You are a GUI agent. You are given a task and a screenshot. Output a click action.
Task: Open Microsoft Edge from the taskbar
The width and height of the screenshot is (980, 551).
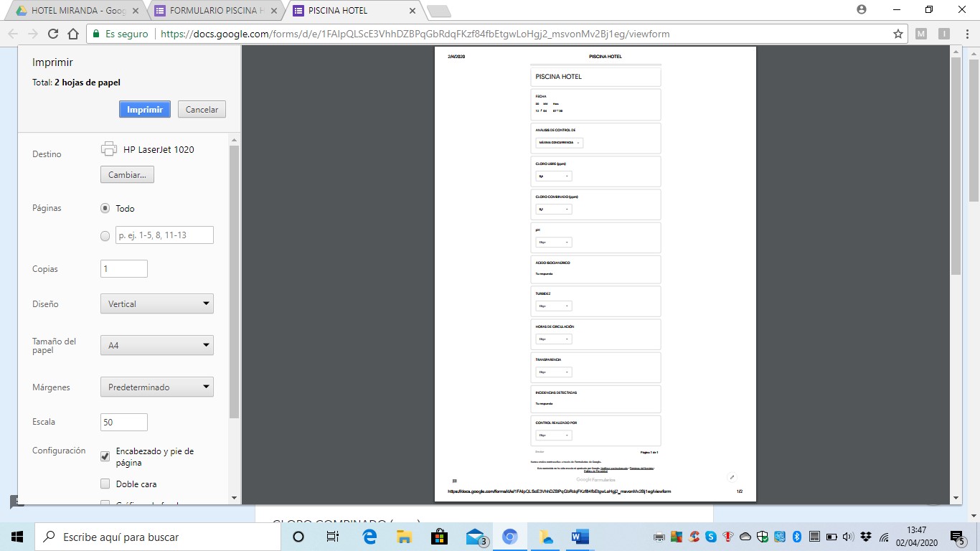369,537
